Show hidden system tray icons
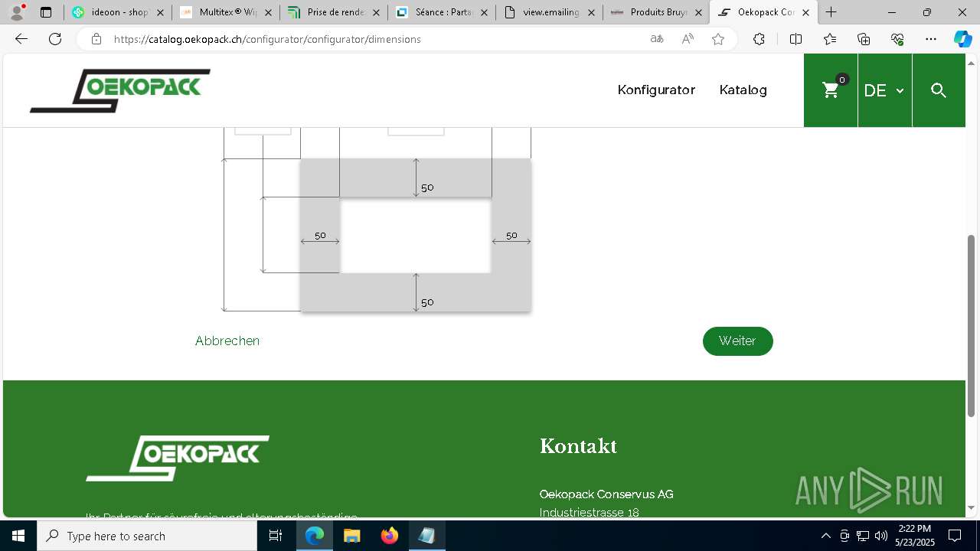 825,536
